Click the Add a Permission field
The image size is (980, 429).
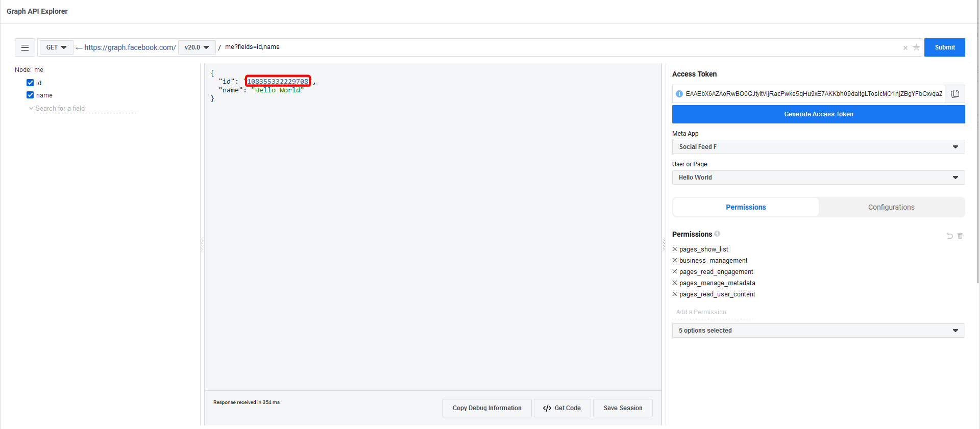click(x=712, y=312)
